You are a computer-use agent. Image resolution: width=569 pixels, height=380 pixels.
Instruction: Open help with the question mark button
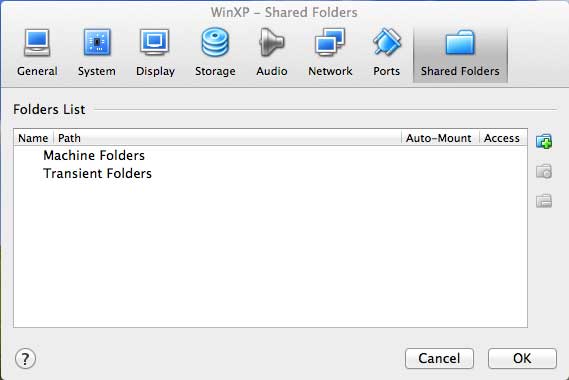(25, 359)
